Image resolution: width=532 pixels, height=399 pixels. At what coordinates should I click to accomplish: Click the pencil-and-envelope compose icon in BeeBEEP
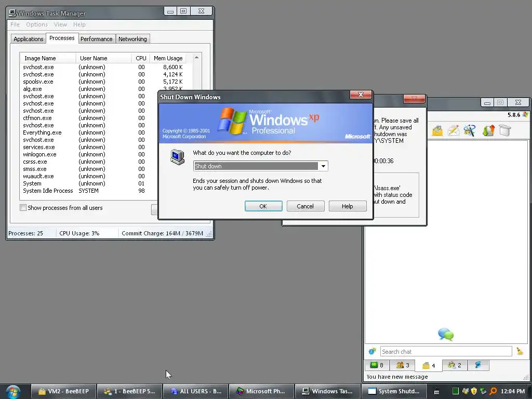pyautogui.click(x=453, y=130)
